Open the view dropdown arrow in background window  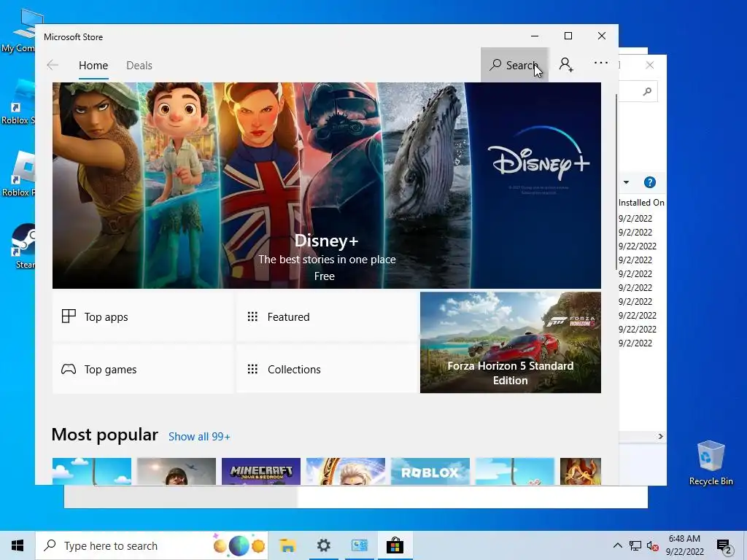(627, 182)
